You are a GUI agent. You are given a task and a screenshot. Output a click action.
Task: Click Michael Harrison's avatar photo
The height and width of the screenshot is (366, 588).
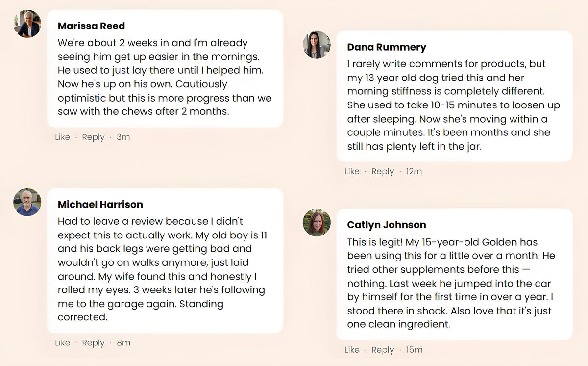click(27, 202)
